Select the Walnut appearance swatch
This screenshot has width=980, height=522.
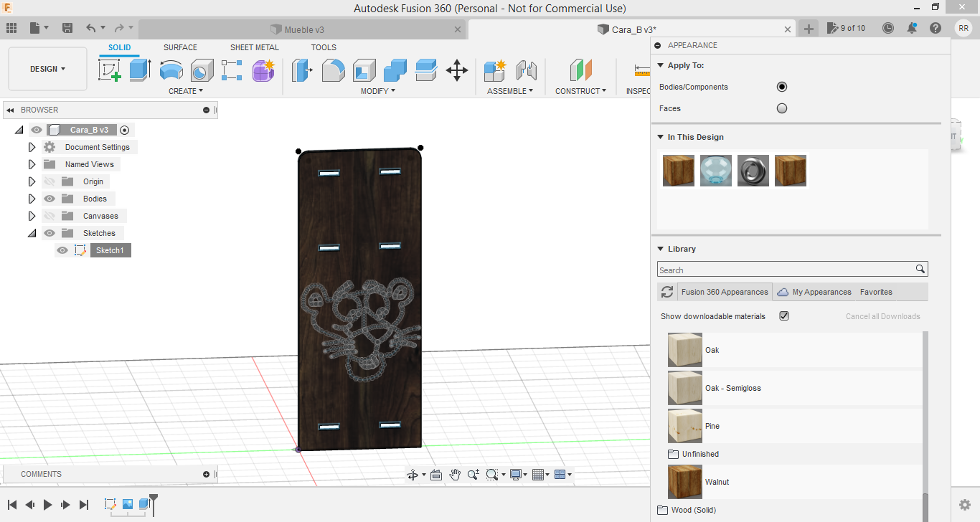(x=685, y=482)
